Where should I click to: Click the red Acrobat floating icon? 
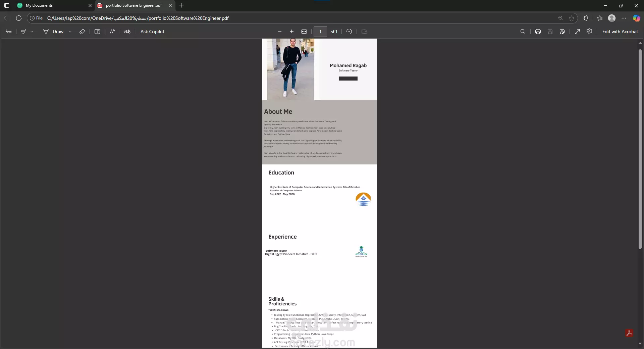[x=629, y=333]
